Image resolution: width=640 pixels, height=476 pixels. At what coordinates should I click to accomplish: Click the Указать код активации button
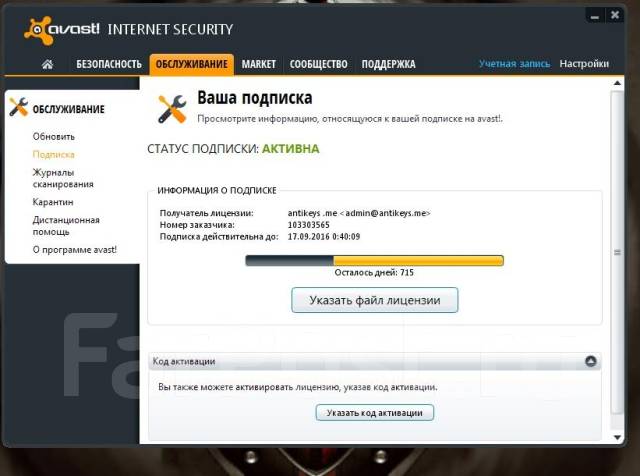click(375, 413)
